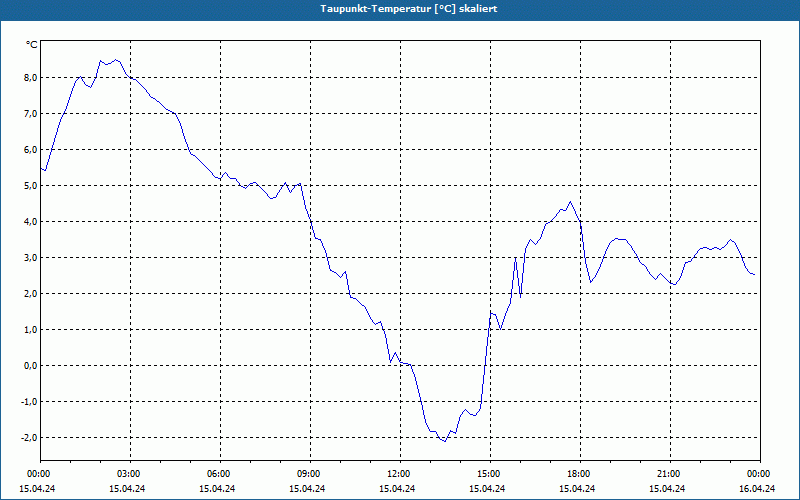Click the 09:00 time label
The height and width of the screenshot is (500, 800).
[x=310, y=474]
